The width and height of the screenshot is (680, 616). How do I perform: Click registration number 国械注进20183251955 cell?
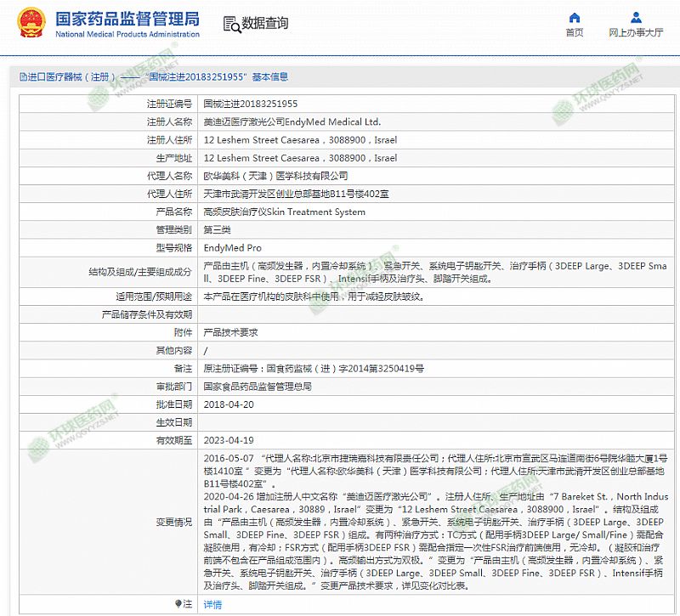(251, 104)
